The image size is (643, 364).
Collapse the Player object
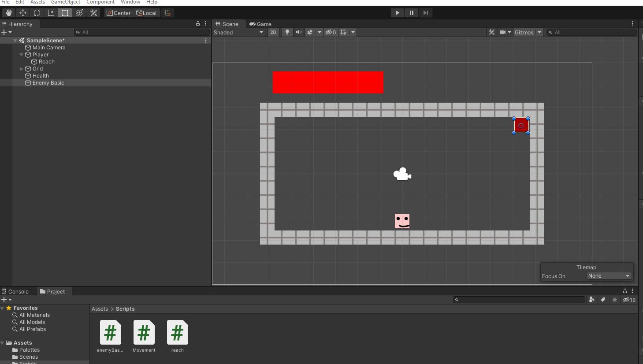click(x=21, y=55)
